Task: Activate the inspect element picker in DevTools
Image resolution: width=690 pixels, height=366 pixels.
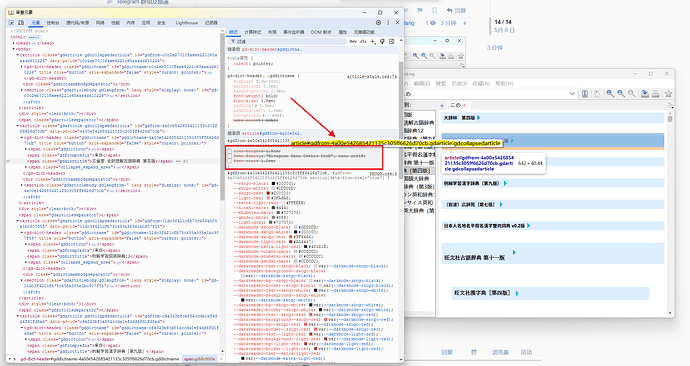Action: 12,22
